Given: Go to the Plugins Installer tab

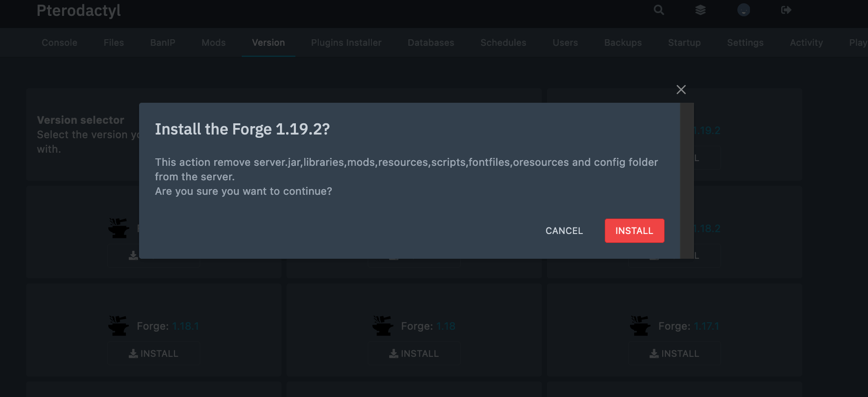Looking at the screenshot, I should pos(346,43).
